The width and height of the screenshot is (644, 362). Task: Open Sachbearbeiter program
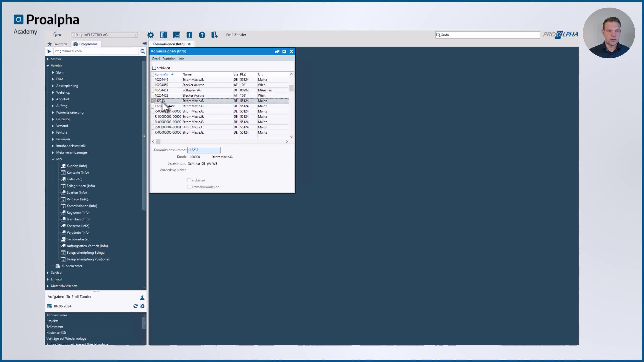(x=77, y=239)
